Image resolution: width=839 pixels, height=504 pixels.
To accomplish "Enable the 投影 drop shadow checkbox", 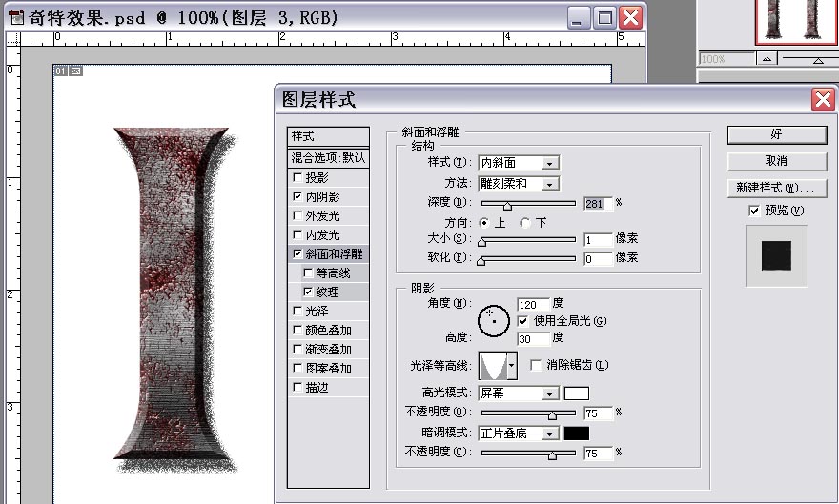I will 297,177.
